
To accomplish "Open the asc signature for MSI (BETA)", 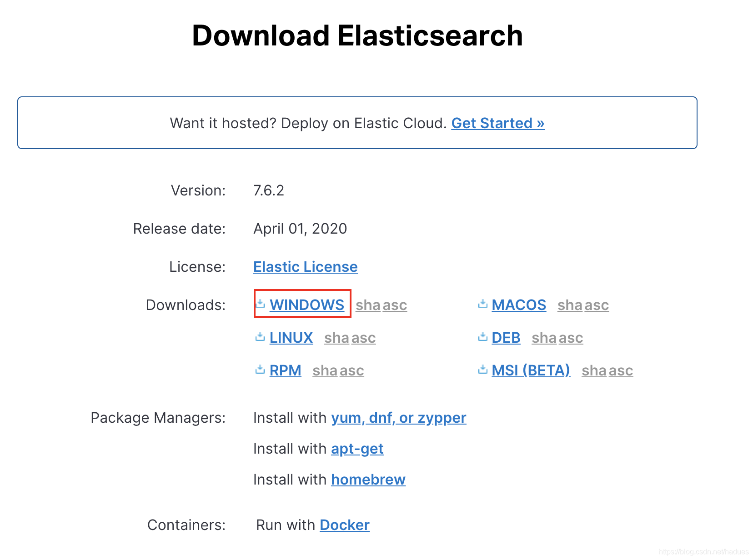I will tap(621, 370).
